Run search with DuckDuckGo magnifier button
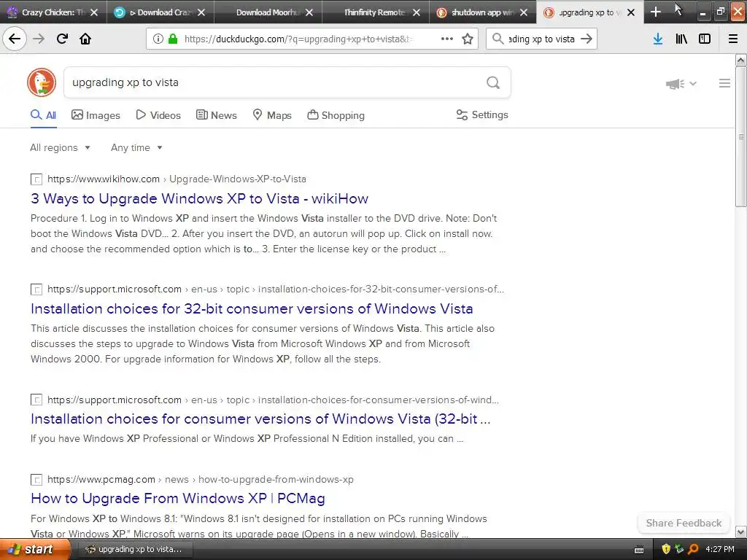This screenshot has height=560, width=747. pos(493,83)
